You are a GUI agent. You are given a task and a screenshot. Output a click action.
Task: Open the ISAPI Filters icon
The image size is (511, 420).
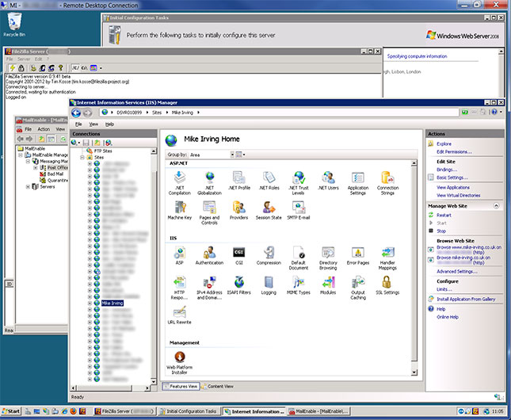coord(239,285)
